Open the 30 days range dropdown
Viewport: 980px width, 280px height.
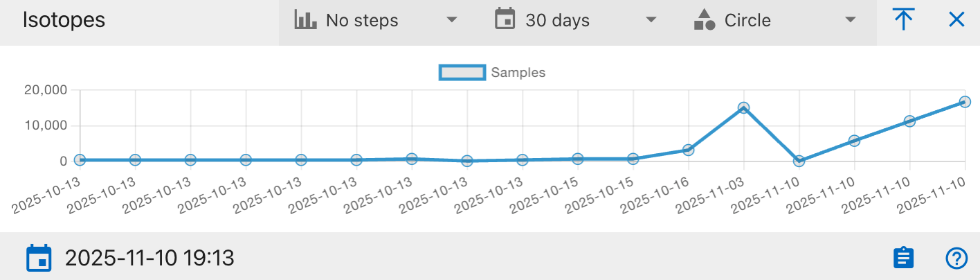point(576,21)
